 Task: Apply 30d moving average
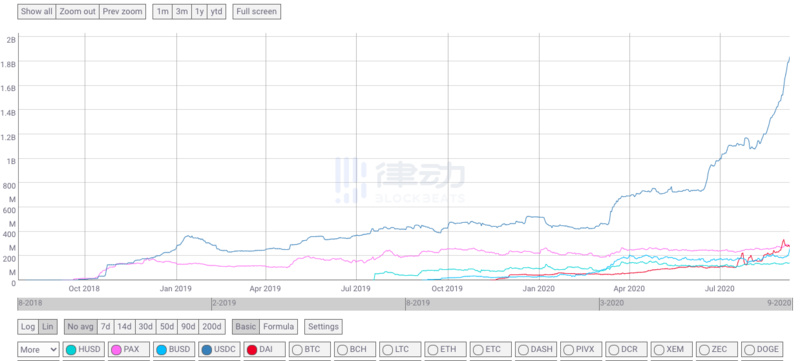pos(145,326)
